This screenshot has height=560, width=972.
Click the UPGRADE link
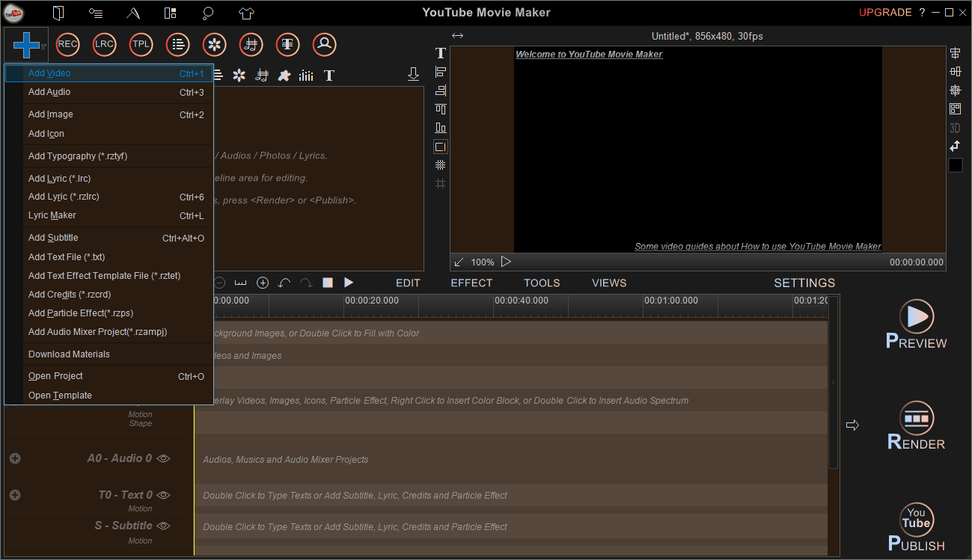click(x=885, y=13)
